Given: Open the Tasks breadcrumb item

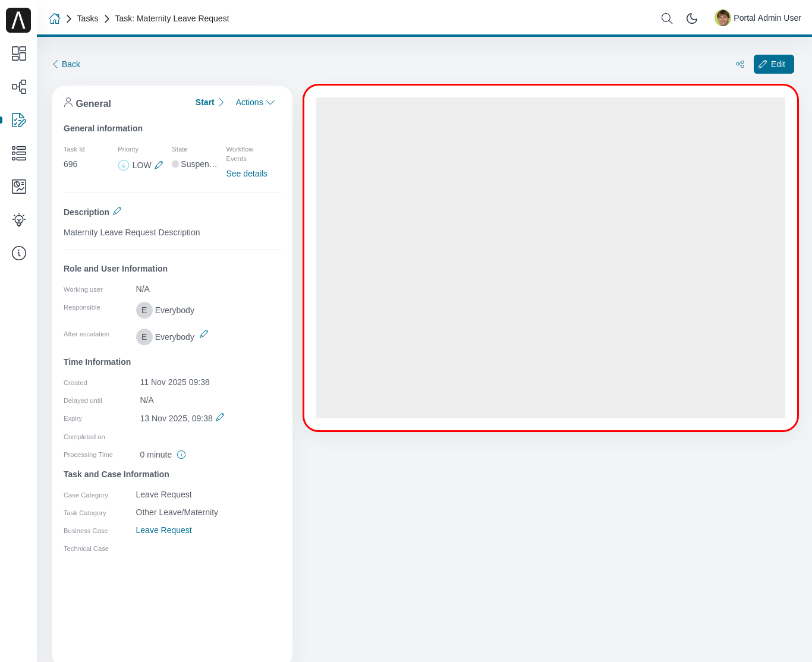Looking at the screenshot, I should [87, 18].
